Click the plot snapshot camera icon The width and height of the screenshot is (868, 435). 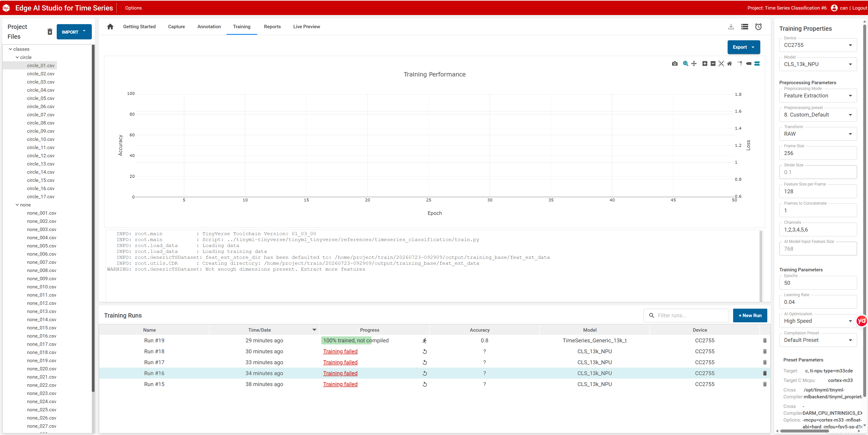tap(675, 64)
